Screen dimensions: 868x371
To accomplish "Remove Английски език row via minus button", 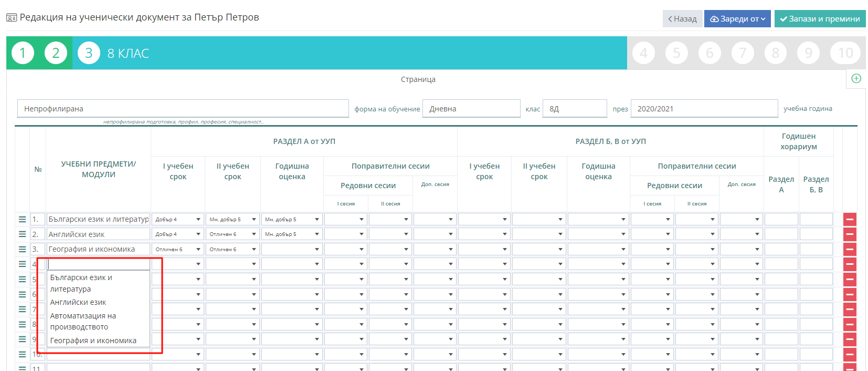I will pos(850,234).
